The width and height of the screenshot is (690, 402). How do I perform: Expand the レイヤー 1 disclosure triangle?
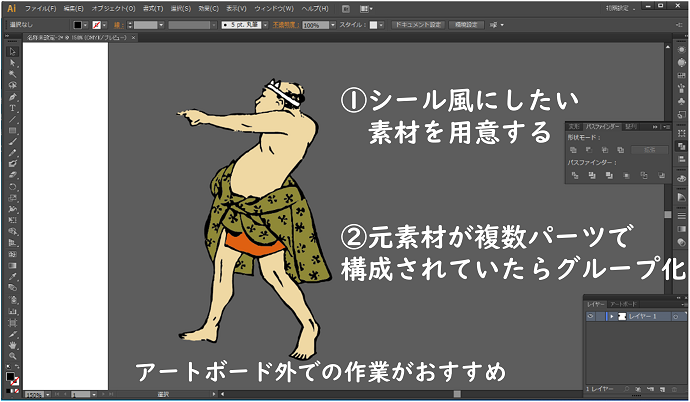(x=612, y=316)
